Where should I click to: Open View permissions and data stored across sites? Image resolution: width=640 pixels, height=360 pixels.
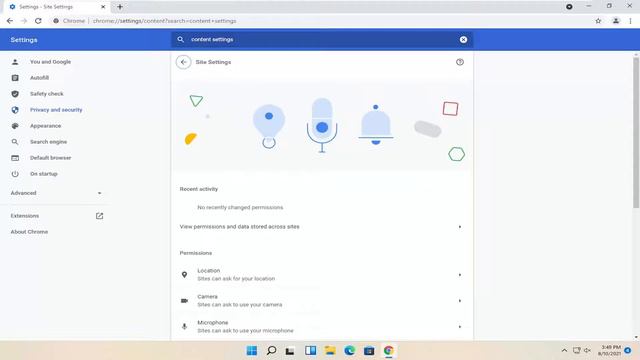pyautogui.click(x=322, y=227)
